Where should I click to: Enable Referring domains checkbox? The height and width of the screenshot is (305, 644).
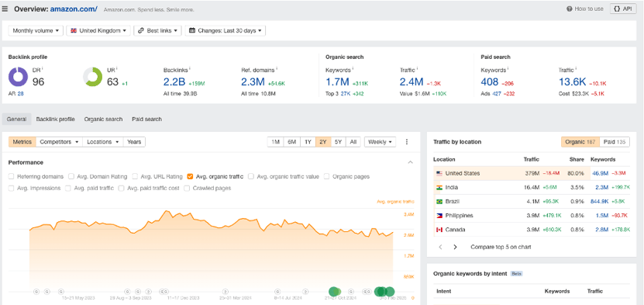pos(12,177)
